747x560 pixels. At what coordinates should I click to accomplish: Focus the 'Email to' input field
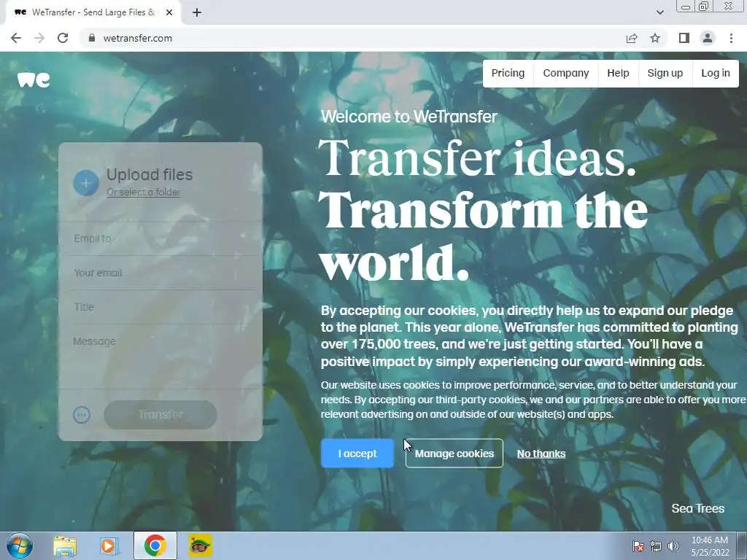160,238
